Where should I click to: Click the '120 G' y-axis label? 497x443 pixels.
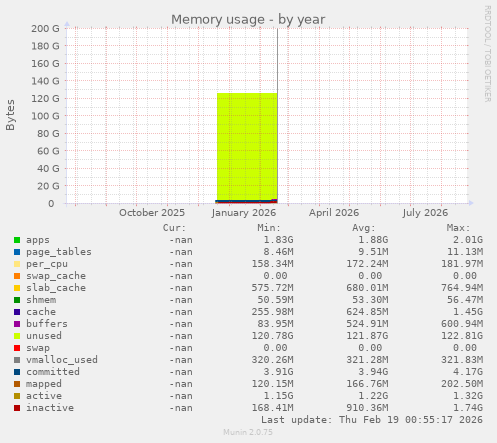coord(45,98)
